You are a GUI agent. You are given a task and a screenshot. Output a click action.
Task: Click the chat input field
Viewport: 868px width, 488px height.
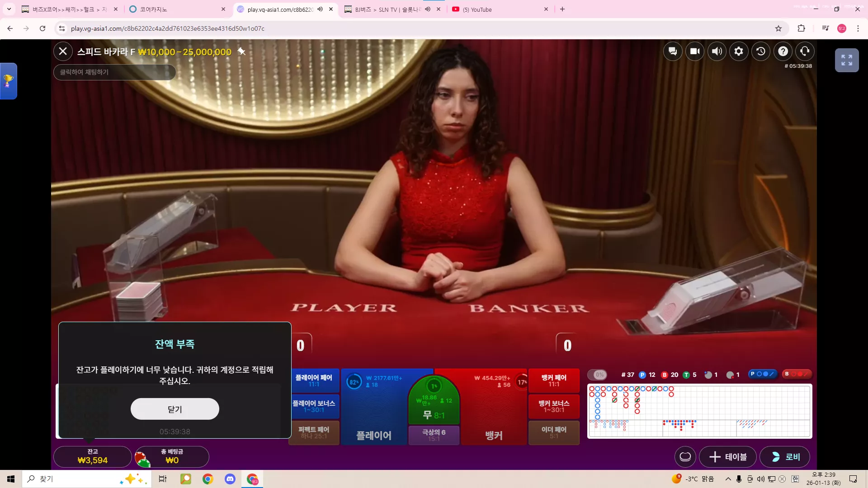(114, 72)
